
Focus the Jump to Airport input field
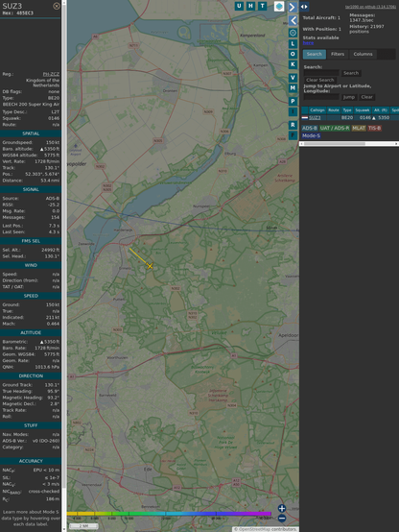[x=321, y=97]
